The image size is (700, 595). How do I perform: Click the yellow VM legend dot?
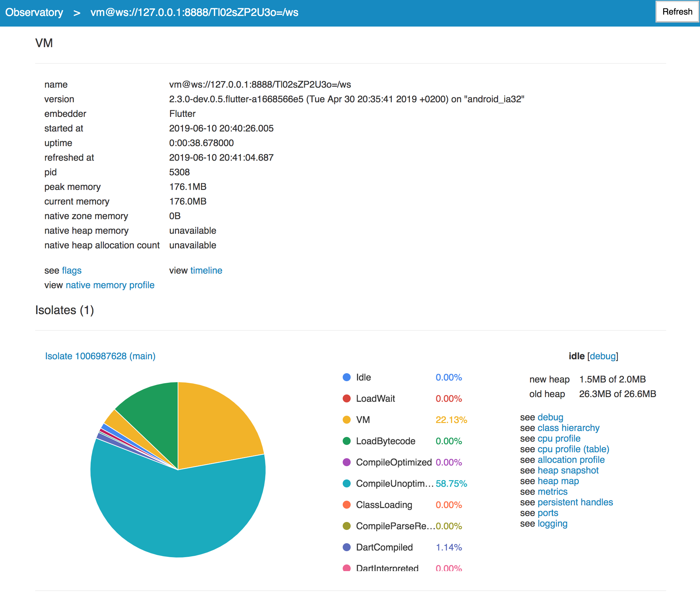[346, 420]
